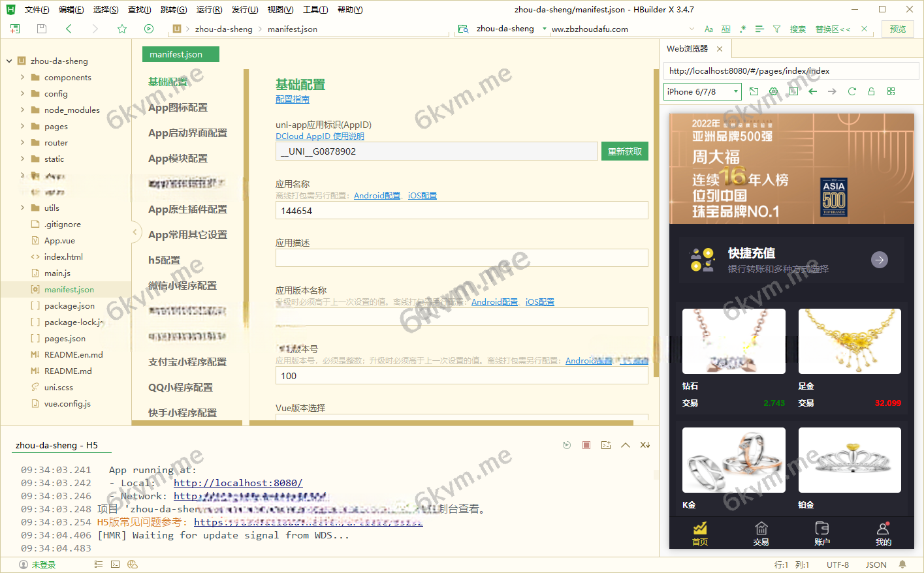This screenshot has height=573, width=924.
Task: Expand the components folder
Action: click(x=22, y=77)
